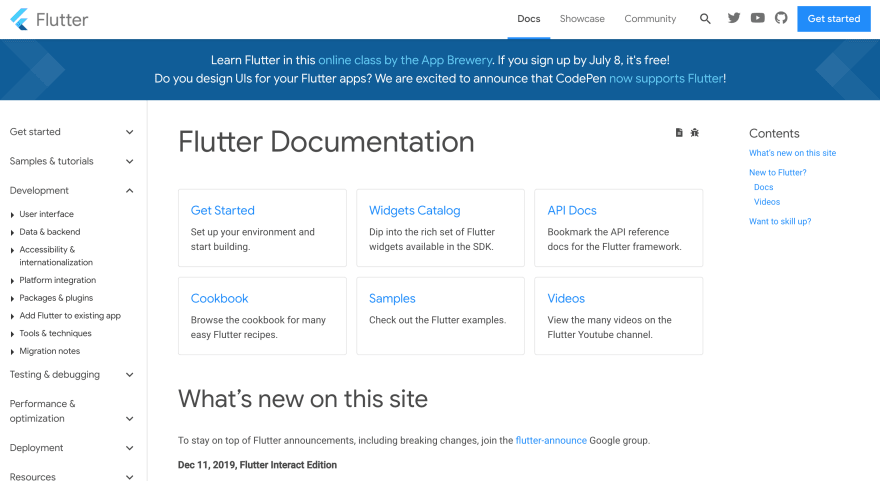Open the Cookbook card link
Image resolution: width=880 pixels, height=481 pixels.
[219, 299]
